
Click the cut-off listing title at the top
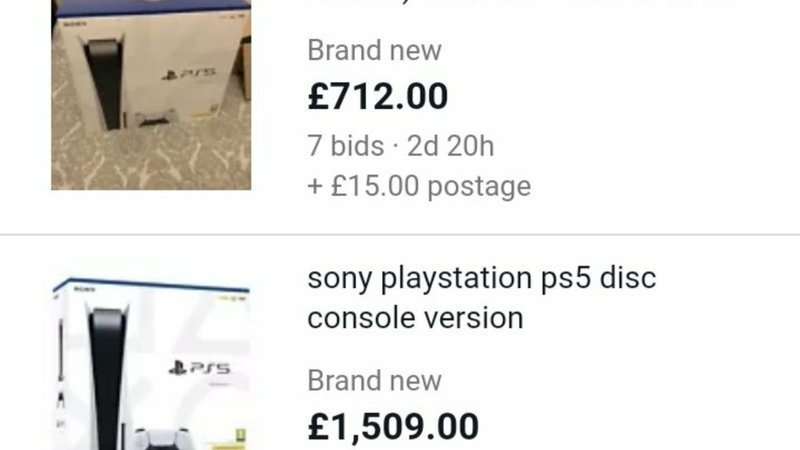coord(518,3)
